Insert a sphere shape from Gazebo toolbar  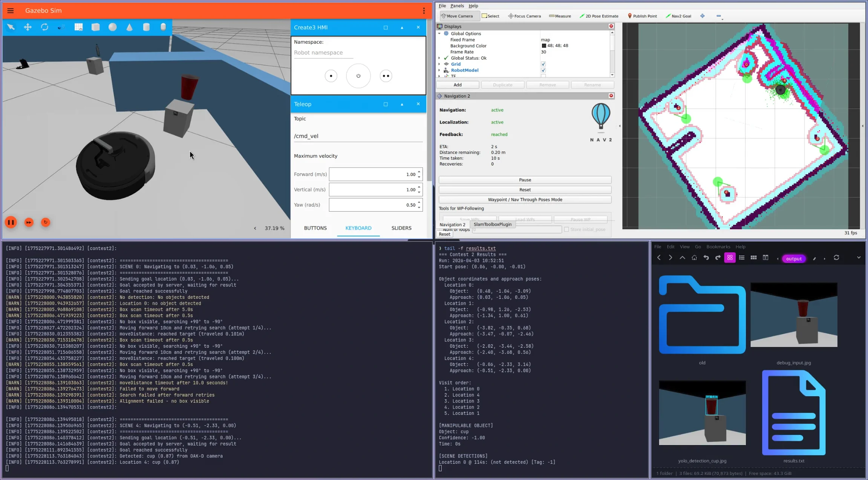click(112, 27)
